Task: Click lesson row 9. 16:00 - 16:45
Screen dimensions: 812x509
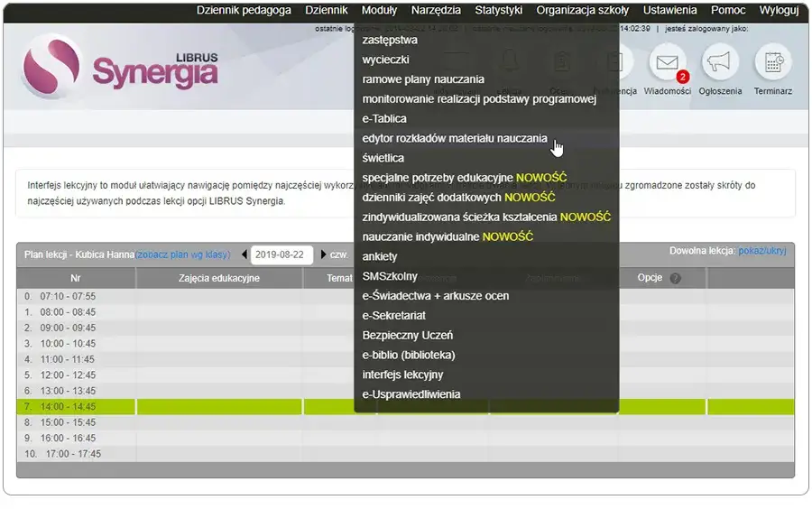Action: pyautogui.click(x=405, y=438)
